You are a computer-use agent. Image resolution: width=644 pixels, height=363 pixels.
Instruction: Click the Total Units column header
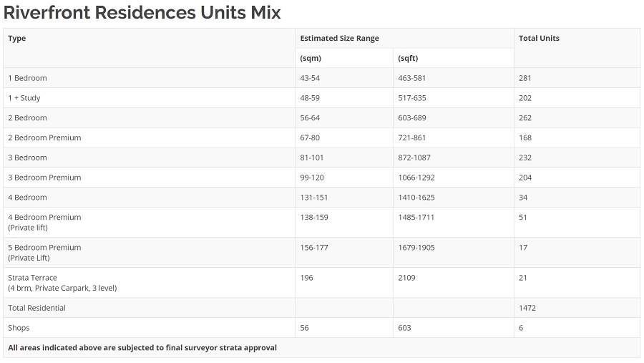pos(539,39)
